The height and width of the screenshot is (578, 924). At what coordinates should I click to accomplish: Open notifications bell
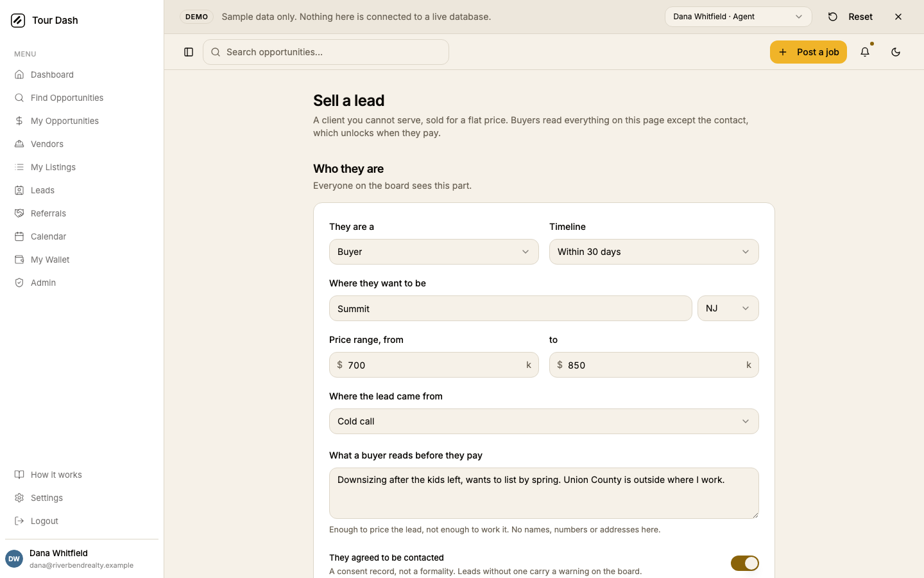coord(865,52)
